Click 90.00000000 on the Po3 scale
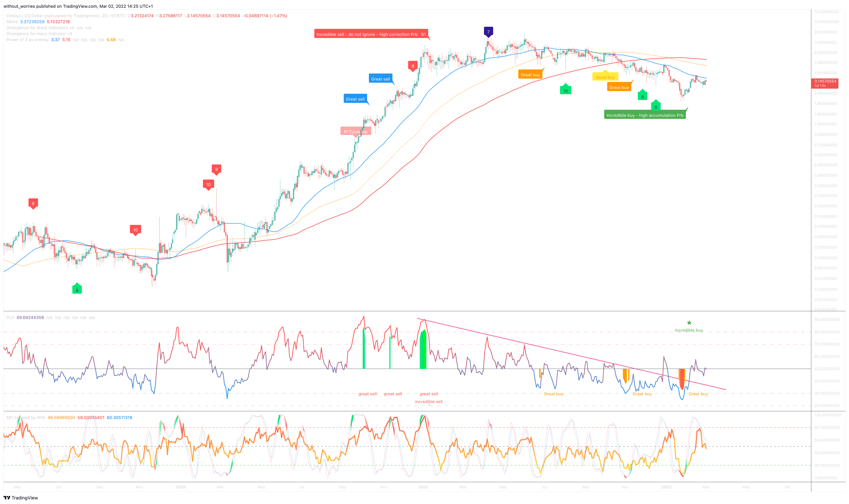Image resolution: width=849 pixels, height=504 pixels. coord(827,320)
